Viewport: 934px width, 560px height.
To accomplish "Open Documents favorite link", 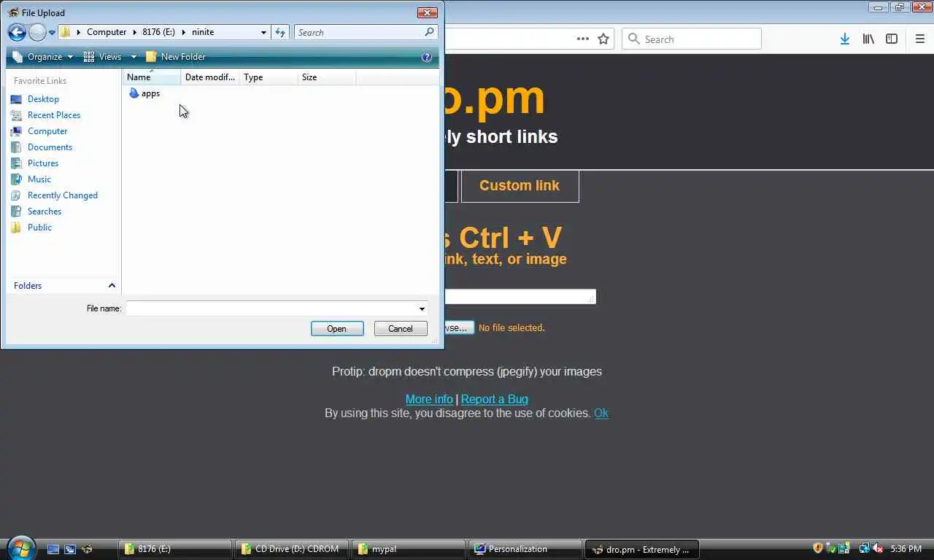I will coord(50,147).
